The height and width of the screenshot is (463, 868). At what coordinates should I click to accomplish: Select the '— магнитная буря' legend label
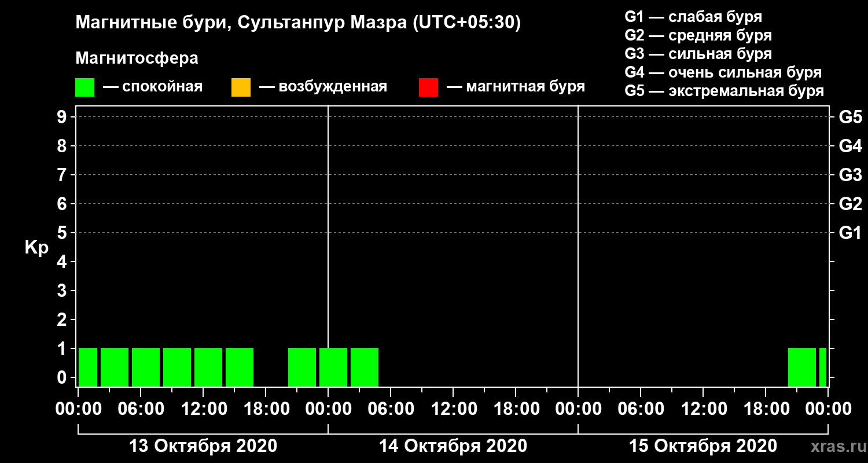[516, 87]
